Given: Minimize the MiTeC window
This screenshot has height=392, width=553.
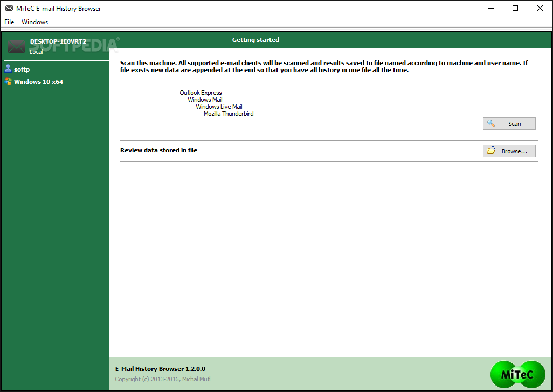Looking at the screenshot, I should tap(491, 8).
